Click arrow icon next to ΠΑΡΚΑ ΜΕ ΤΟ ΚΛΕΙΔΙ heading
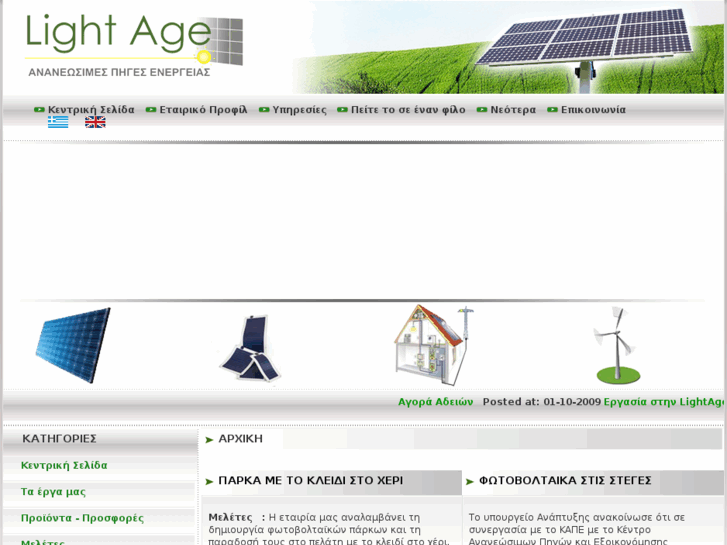This screenshot has height=545, width=727. tap(209, 481)
